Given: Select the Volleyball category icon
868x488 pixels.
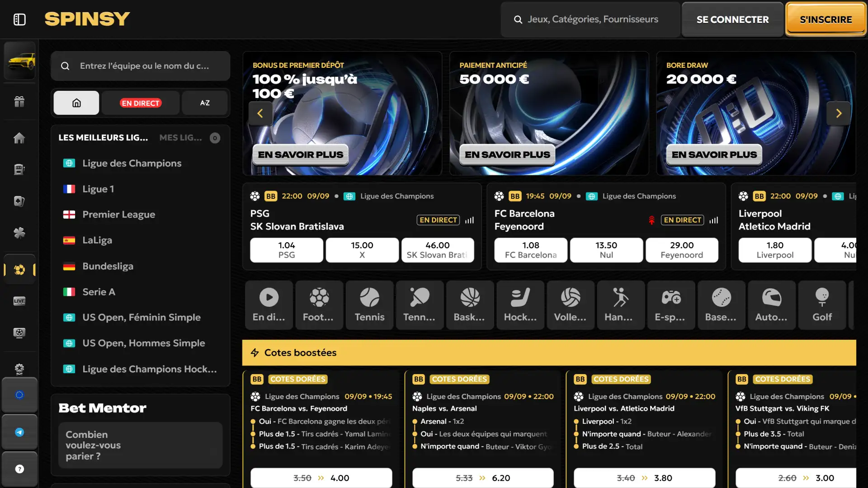Looking at the screenshot, I should click(x=571, y=305).
